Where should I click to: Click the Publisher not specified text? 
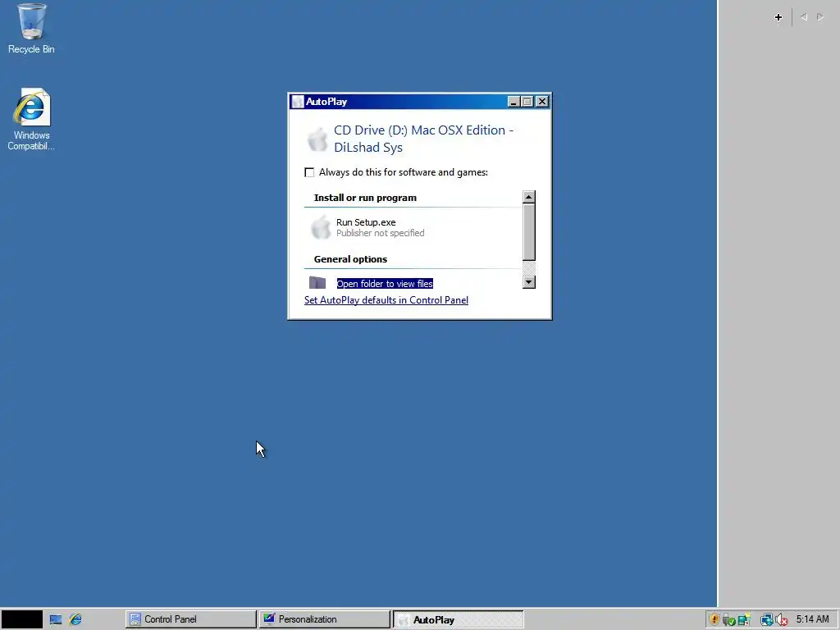click(x=381, y=233)
